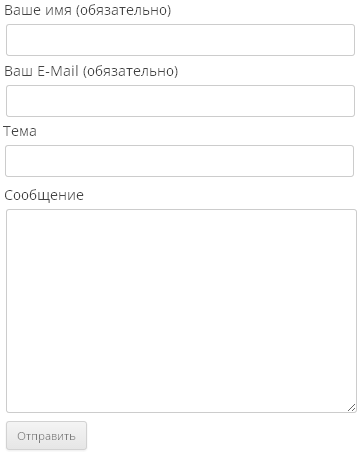The width and height of the screenshot is (362, 454).
Task: Place cursor in the Сообщение text area
Action: 181,311
